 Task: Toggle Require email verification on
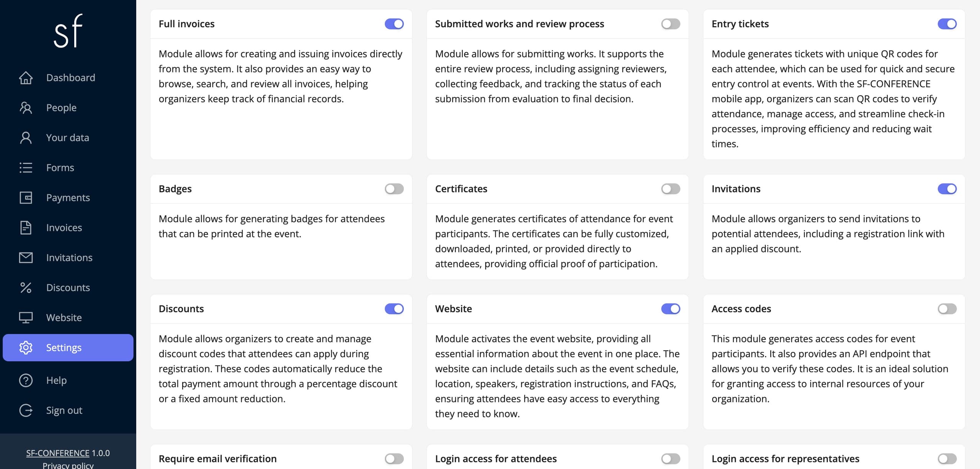click(394, 459)
